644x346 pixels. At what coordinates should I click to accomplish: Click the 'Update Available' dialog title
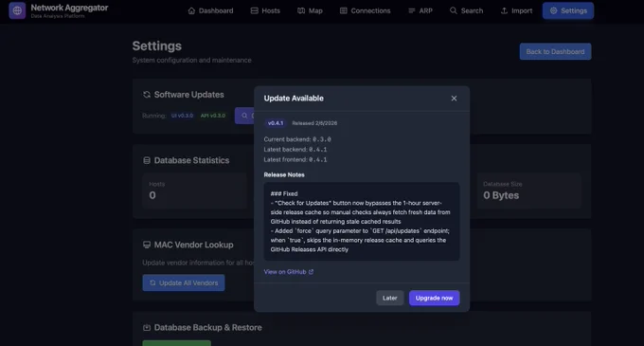(294, 99)
